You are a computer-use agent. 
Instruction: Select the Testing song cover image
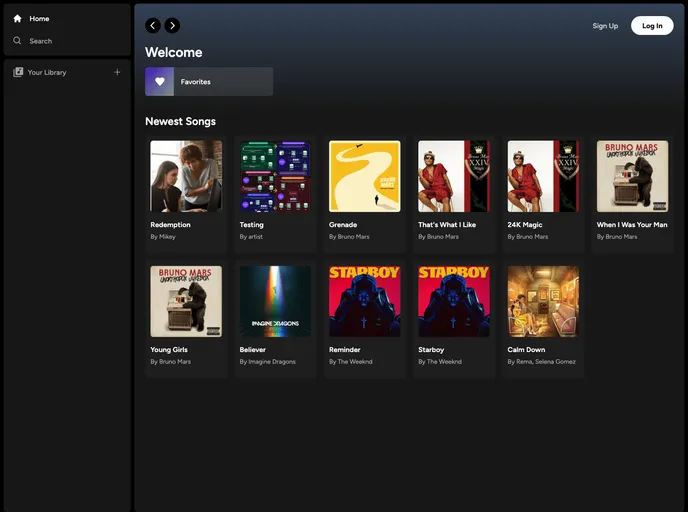tap(275, 176)
